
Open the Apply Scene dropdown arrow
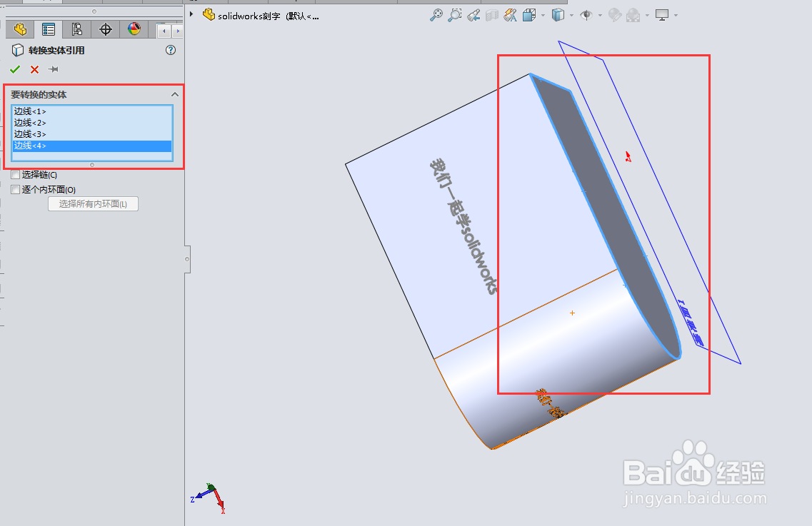coord(647,16)
